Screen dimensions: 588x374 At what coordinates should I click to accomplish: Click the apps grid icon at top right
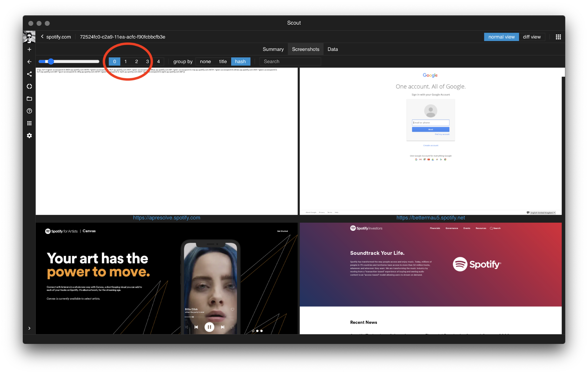(558, 37)
